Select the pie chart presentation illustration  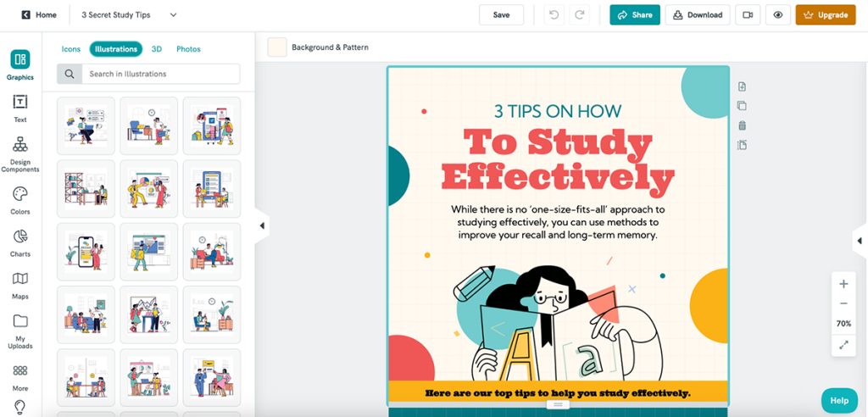pyautogui.click(x=149, y=189)
